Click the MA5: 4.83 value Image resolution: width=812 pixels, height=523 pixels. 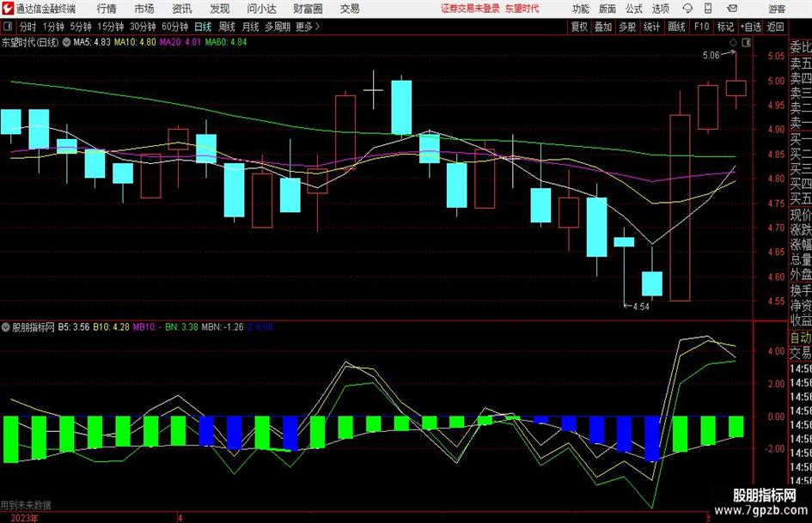coord(92,42)
